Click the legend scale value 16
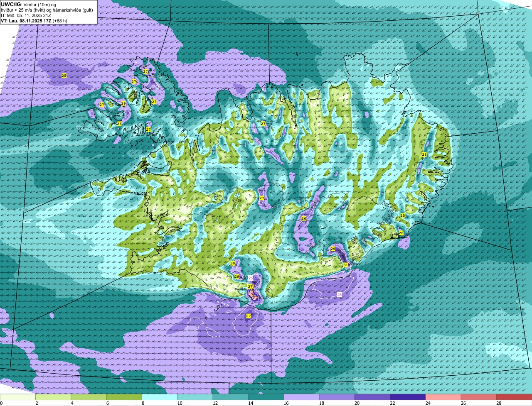 (x=285, y=403)
